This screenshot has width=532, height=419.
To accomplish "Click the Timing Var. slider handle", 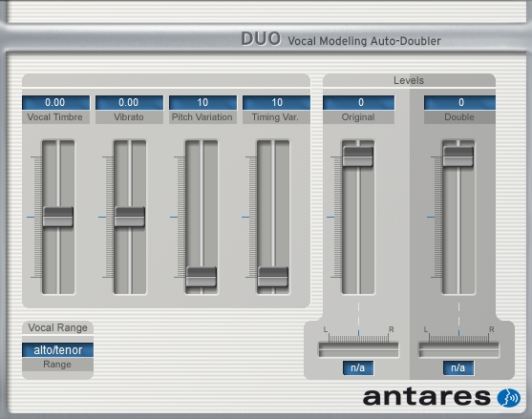I will (x=273, y=277).
